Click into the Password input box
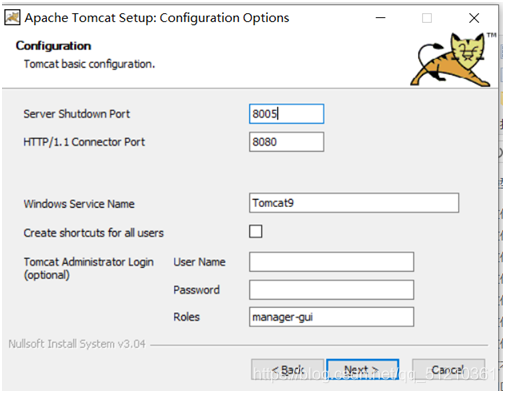 [331, 290]
